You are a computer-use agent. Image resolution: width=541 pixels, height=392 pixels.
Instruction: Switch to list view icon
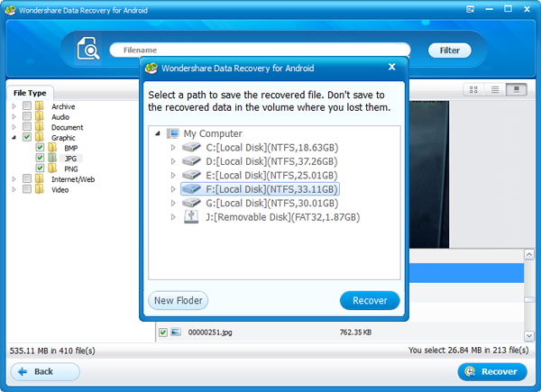pyautogui.click(x=495, y=89)
